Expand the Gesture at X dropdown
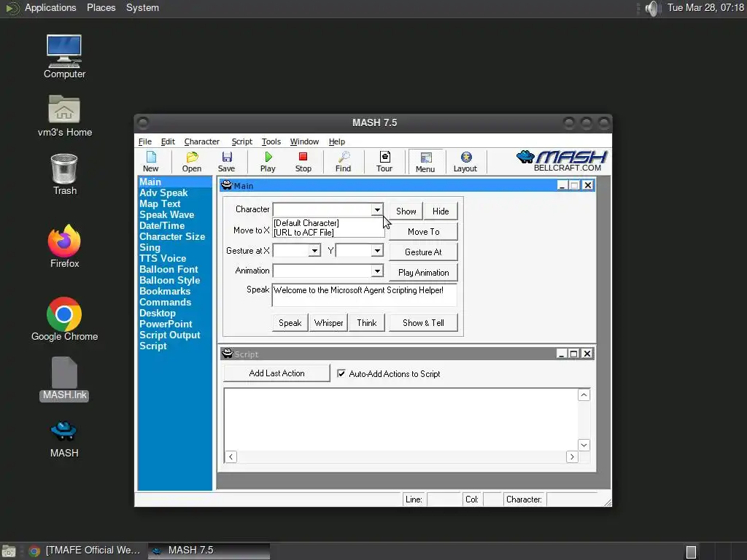The image size is (747, 560). 314,251
